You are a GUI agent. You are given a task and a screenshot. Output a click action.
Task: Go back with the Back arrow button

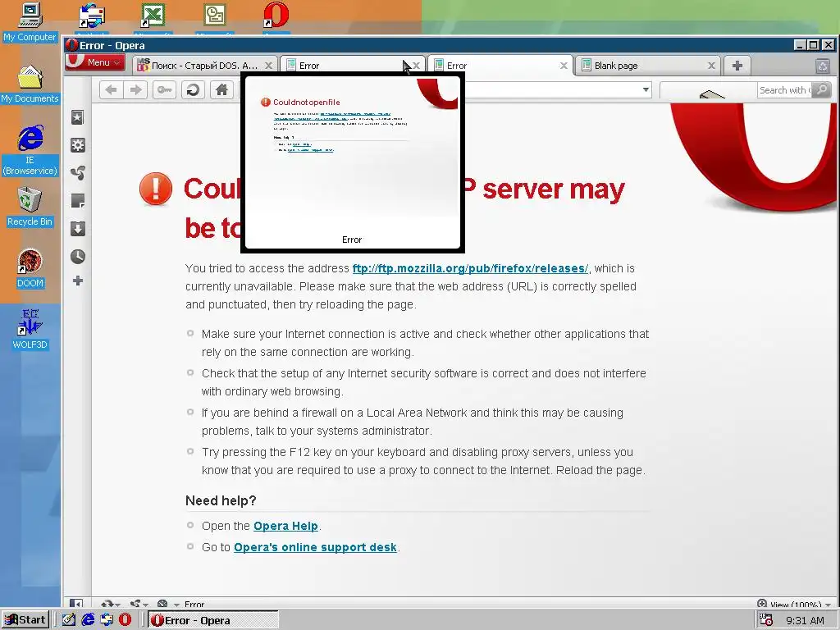tap(112, 90)
